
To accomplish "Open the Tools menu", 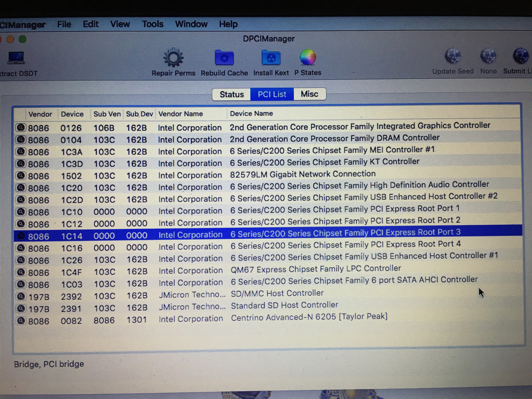I will coord(153,24).
